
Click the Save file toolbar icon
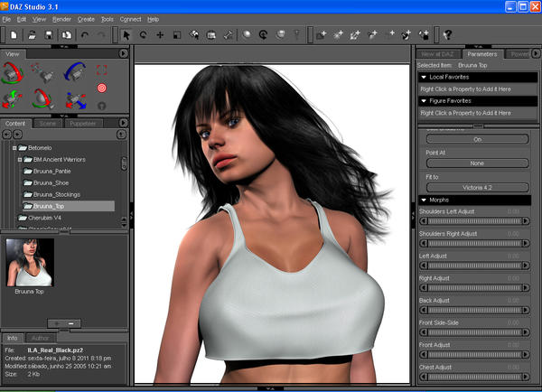pyautogui.click(x=48, y=35)
